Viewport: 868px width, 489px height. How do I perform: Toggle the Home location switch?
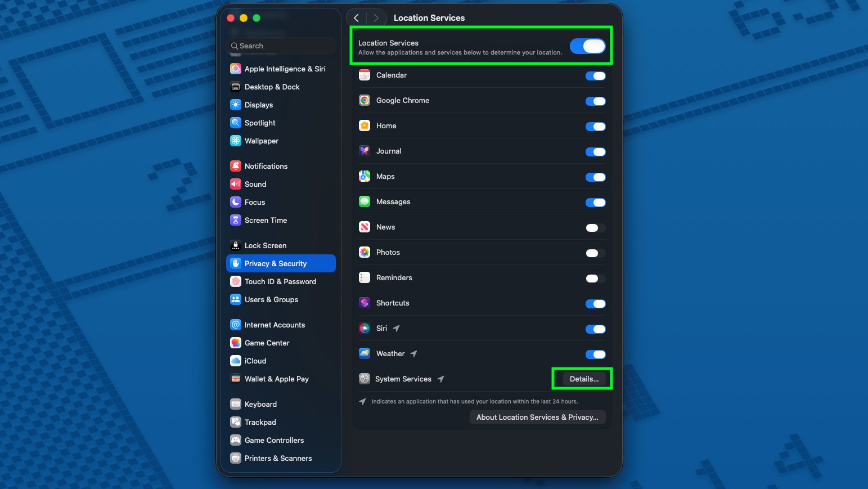[595, 127]
